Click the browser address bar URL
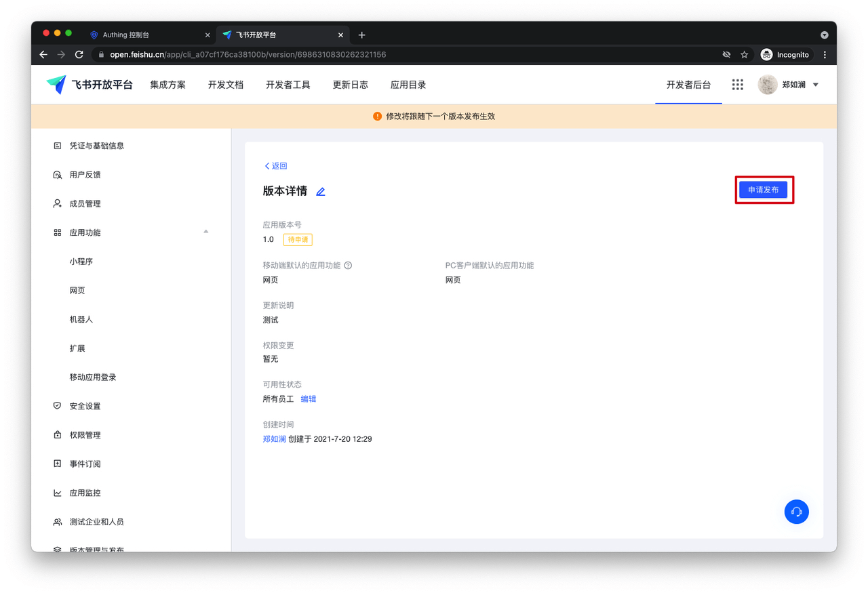 [x=248, y=54]
